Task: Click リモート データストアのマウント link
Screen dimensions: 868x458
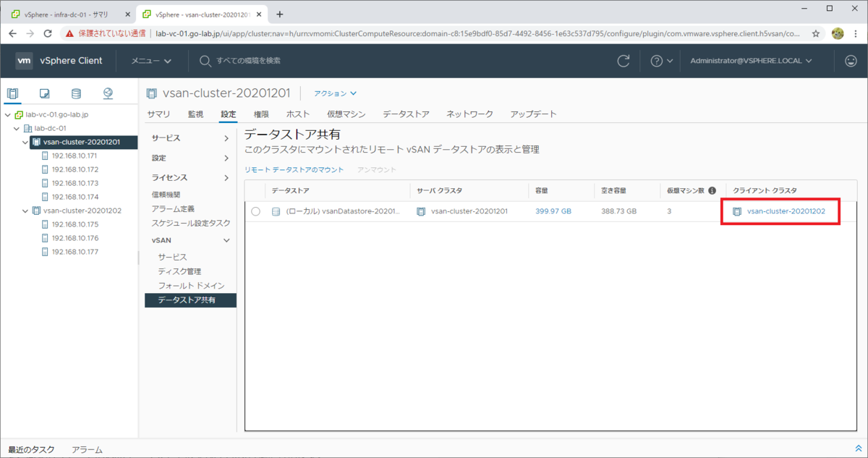Action: (293, 169)
